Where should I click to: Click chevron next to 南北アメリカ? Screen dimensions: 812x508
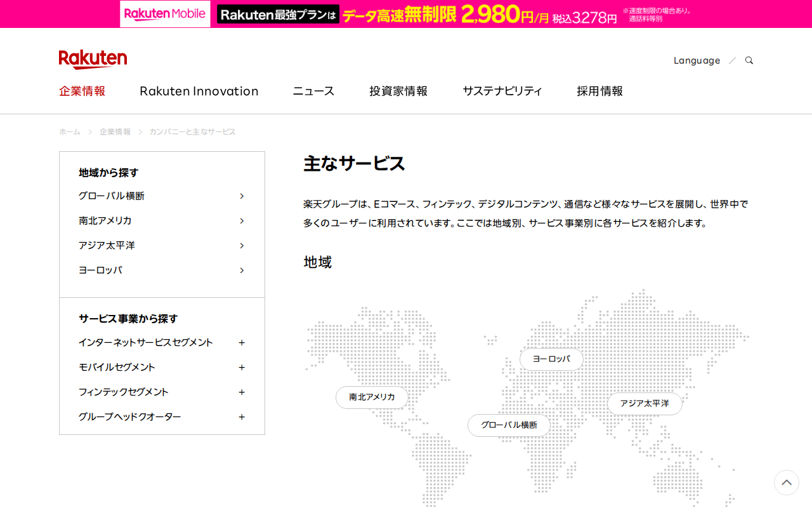[242, 221]
